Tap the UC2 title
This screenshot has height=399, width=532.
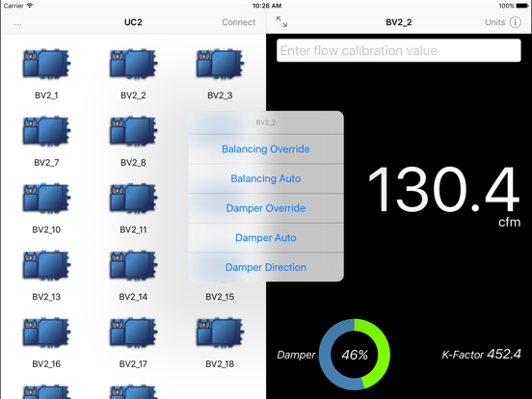(x=133, y=22)
